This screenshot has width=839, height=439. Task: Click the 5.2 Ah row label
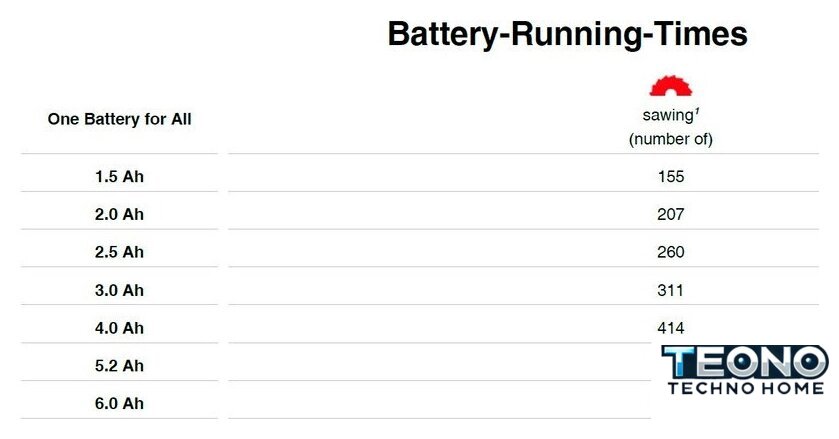(120, 366)
